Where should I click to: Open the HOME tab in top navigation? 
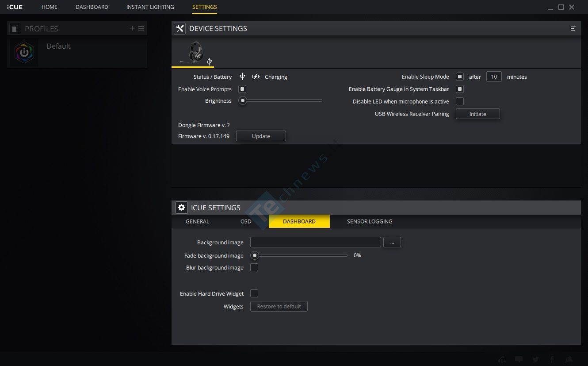coord(50,7)
